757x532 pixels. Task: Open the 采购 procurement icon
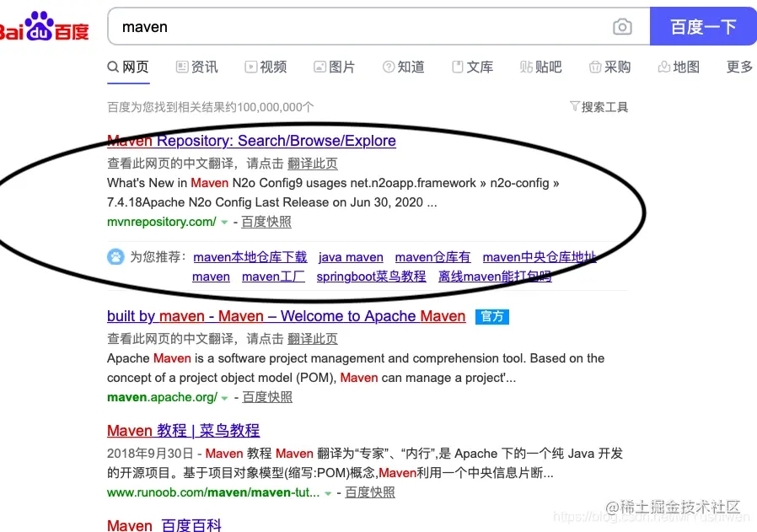[x=594, y=67]
